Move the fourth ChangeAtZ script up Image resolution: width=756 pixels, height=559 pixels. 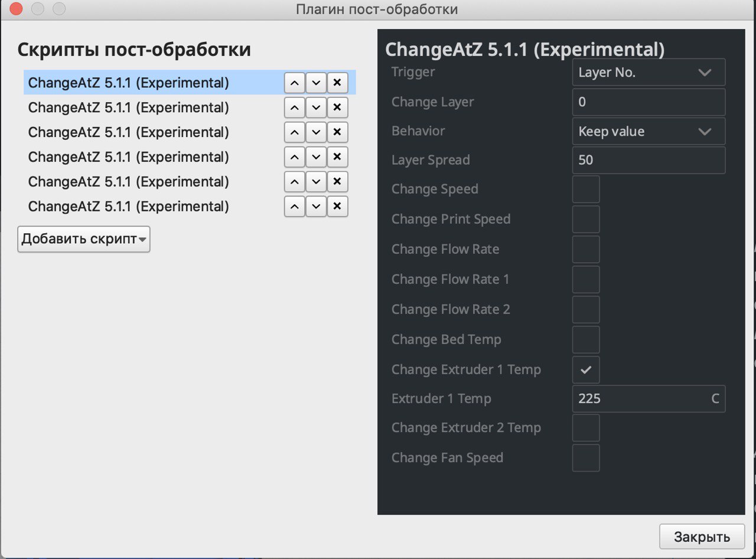point(295,157)
